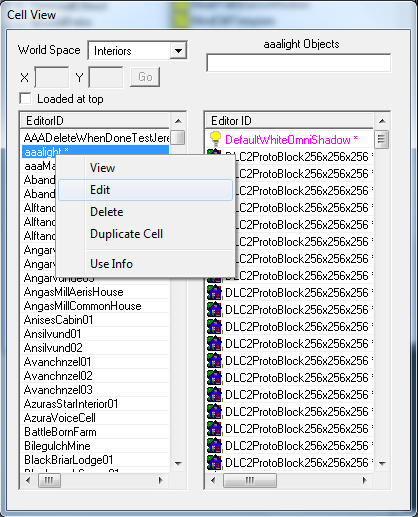Click the X coordinate input field
This screenshot has height=517, width=418.
(52, 77)
